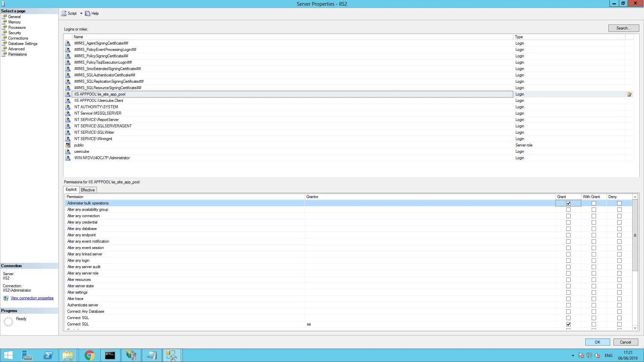Viewport: 644px width, 362px height.
Task: Open the Database Settings page
Action: [x=23, y=44]
